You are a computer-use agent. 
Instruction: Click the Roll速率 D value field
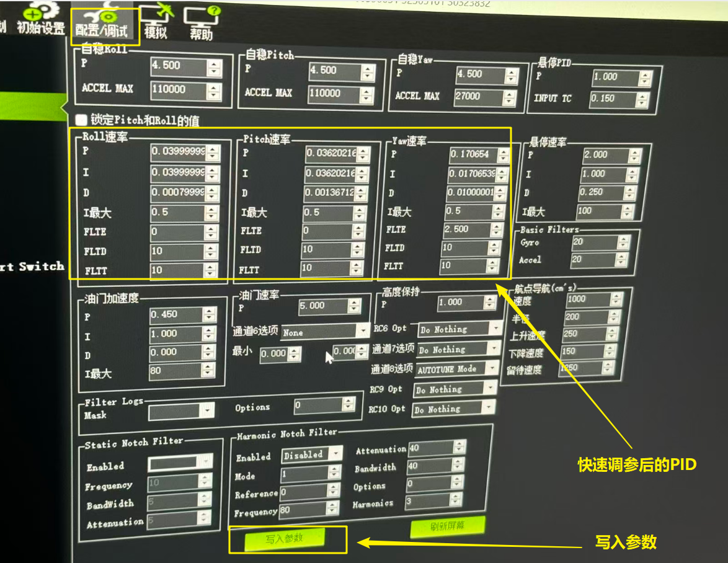click(x=178, y=193)
